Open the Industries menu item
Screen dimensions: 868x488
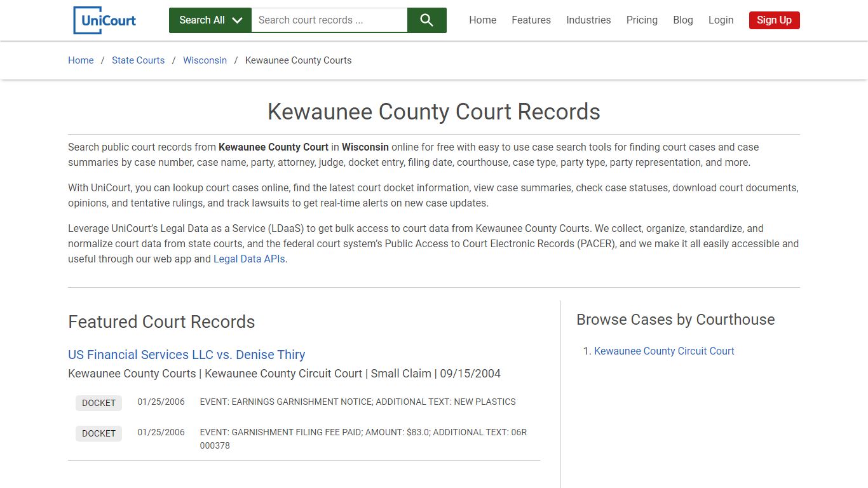coord(588,20)
